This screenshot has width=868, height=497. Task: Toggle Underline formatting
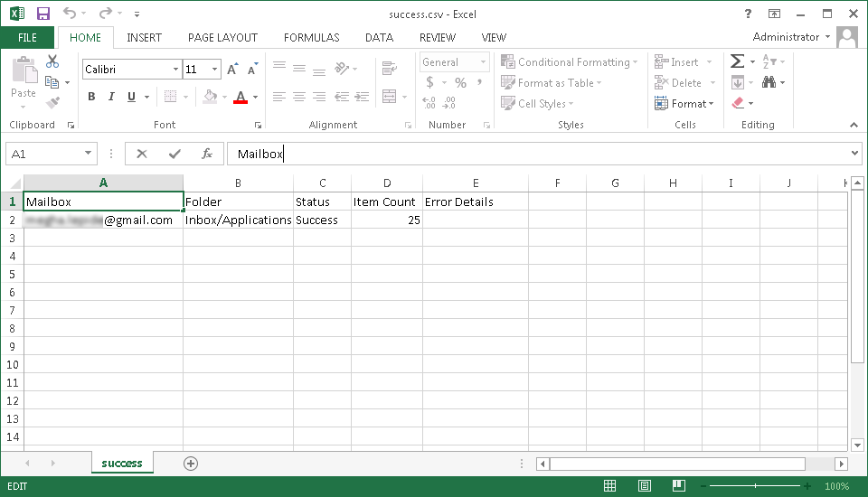tap(132, 97)
